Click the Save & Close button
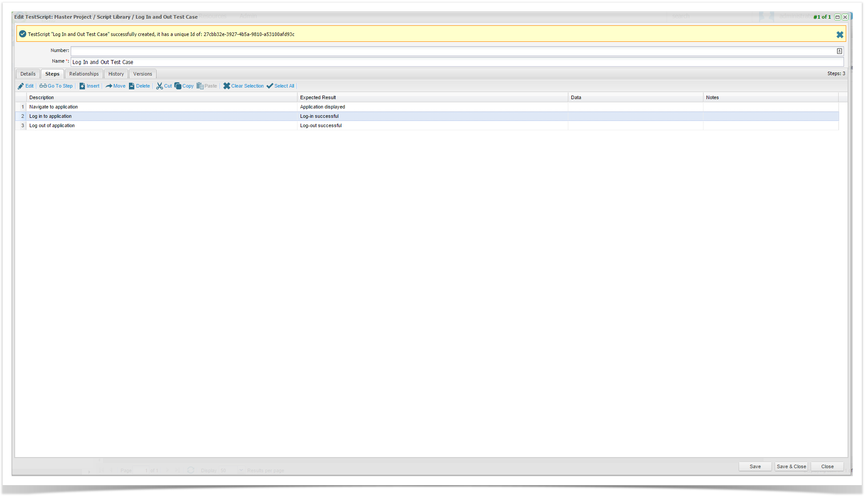Screen dimensions: 868x498 [x=791, y=466]
